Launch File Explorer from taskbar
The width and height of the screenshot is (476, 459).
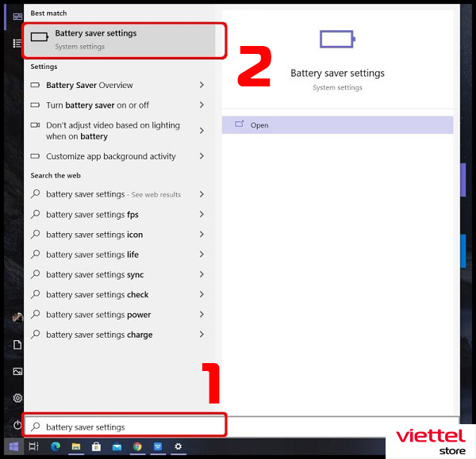point(76,446)
